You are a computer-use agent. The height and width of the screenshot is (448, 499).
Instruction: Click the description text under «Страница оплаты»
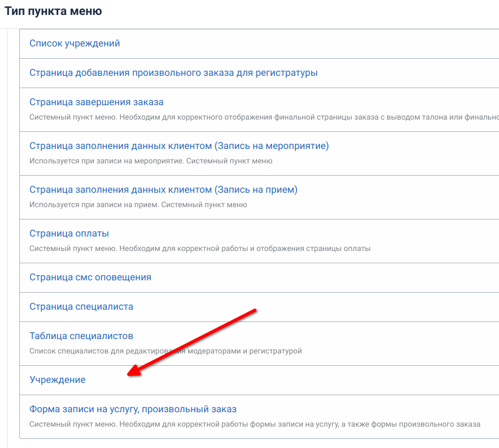point(200,248)
